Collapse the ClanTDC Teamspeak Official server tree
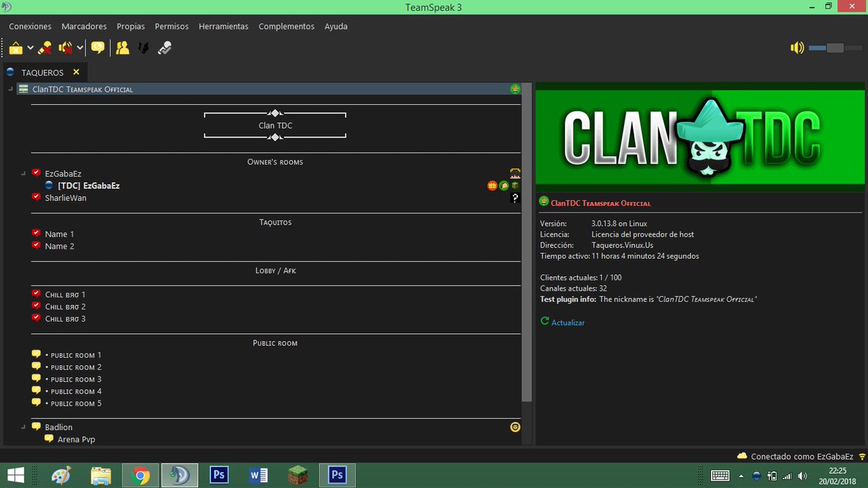 pos(11,89)
